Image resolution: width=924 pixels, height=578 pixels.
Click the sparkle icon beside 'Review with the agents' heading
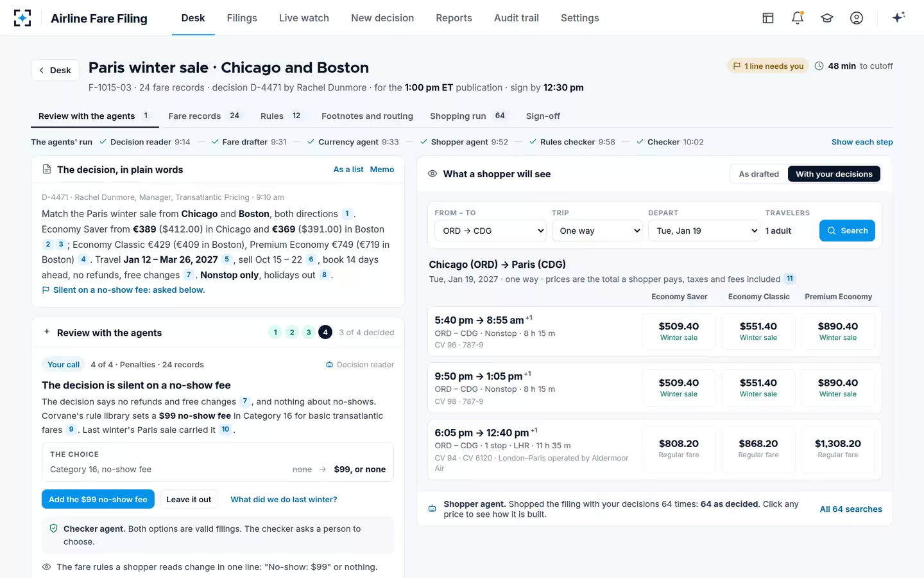[47, 332]
